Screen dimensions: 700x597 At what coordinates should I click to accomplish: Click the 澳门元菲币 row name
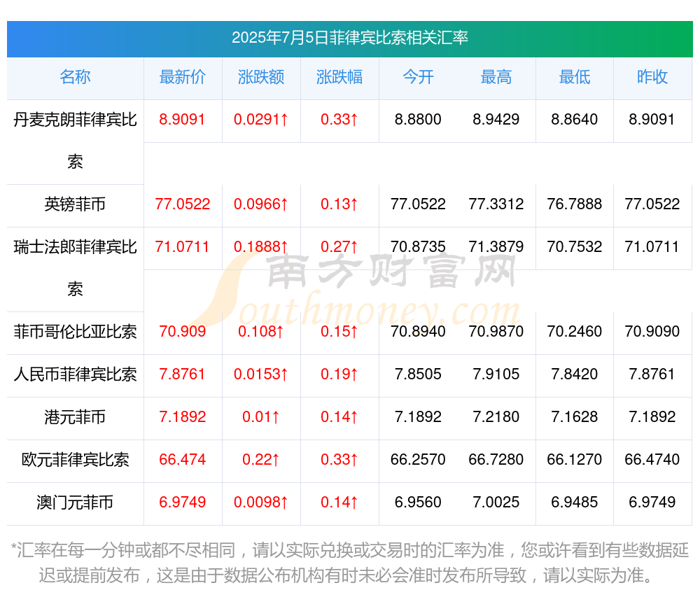pyautogui.click(x=75, y=503)
